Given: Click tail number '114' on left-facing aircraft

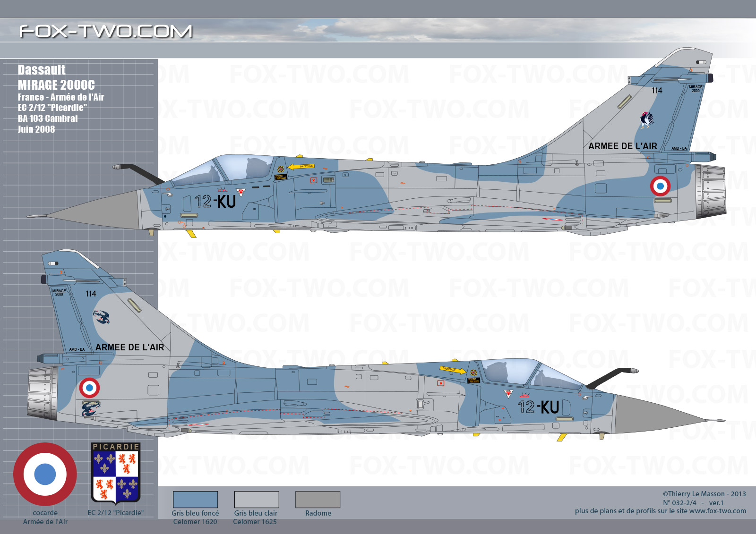Looking at the screenshot, I should 657,91.
